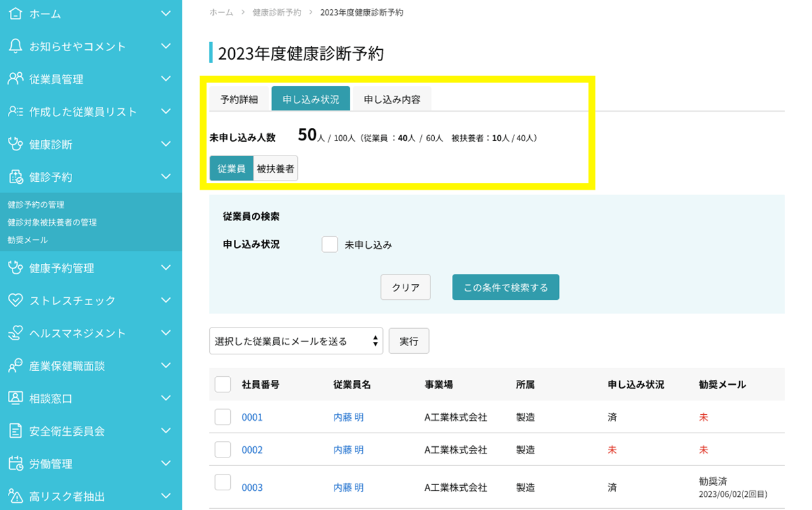This screenshot has height=510, width=812.
Task: Expand the 産業保健職面談 chevron
Action: coord(166,366)
